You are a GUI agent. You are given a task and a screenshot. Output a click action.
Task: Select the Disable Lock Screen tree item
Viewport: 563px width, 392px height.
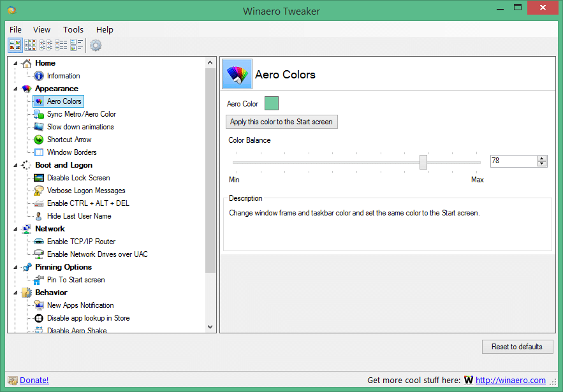[x=78, y=178]
